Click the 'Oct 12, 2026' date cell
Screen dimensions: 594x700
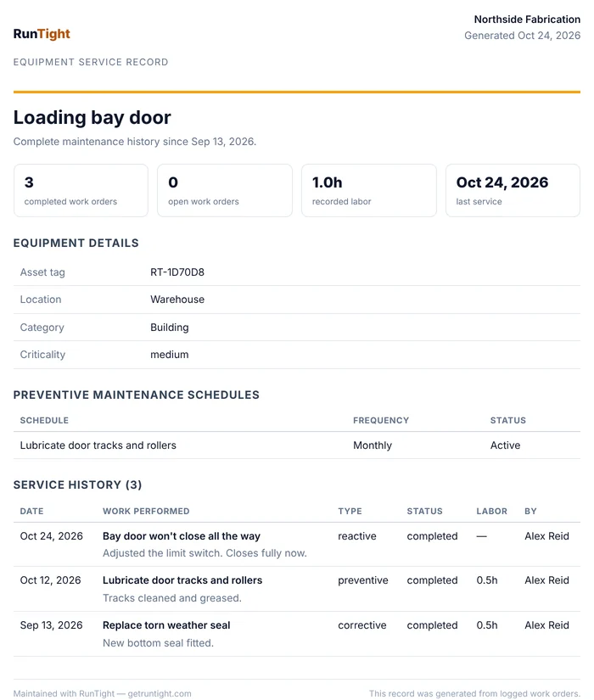(x=50, y=580)
